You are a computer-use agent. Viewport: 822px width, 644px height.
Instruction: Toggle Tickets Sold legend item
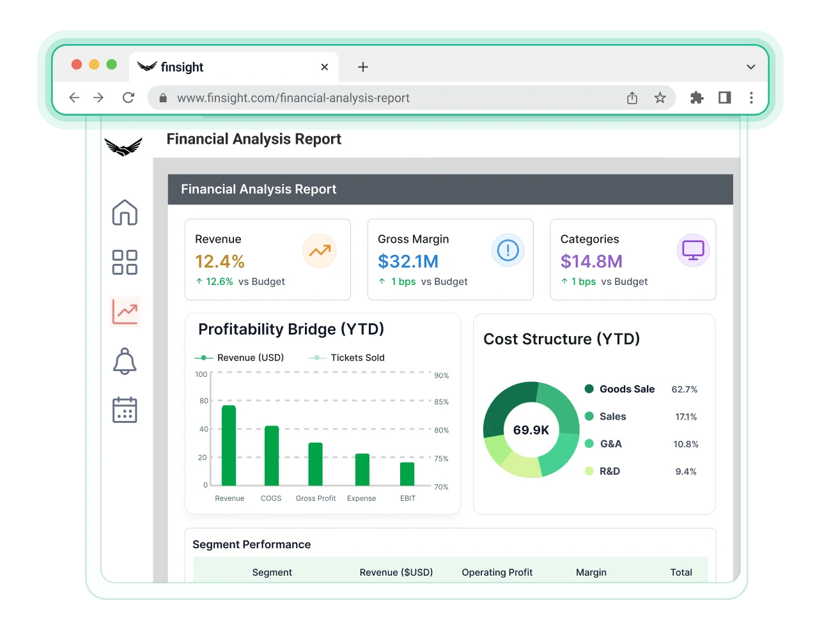pyautogui.click(x=346, y=358)
